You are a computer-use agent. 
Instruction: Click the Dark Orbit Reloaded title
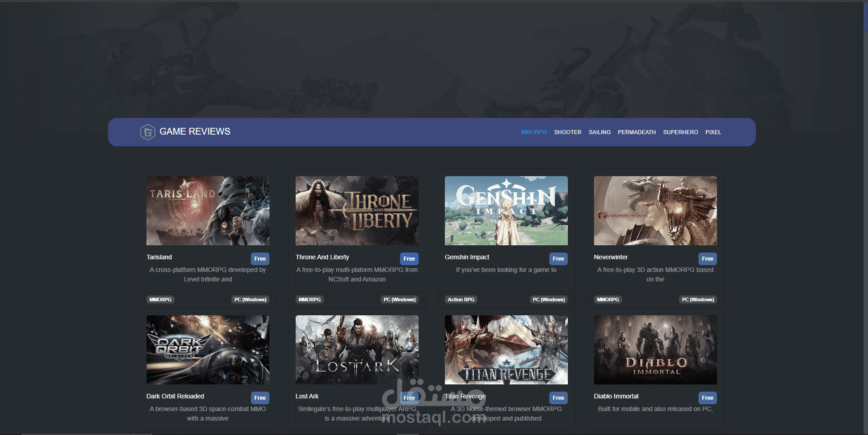pyautogui.click(x=175, y=396)
